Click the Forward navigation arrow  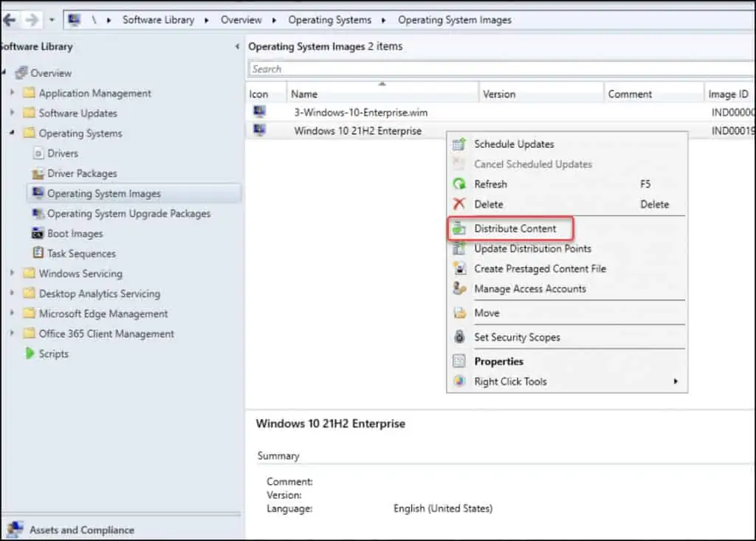click(32, 20)
